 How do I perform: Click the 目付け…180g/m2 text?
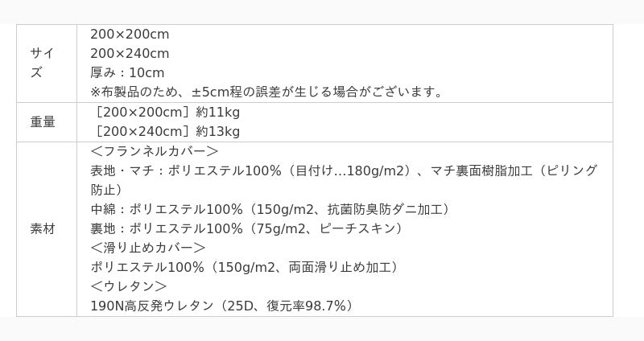[x=352, y=170]
